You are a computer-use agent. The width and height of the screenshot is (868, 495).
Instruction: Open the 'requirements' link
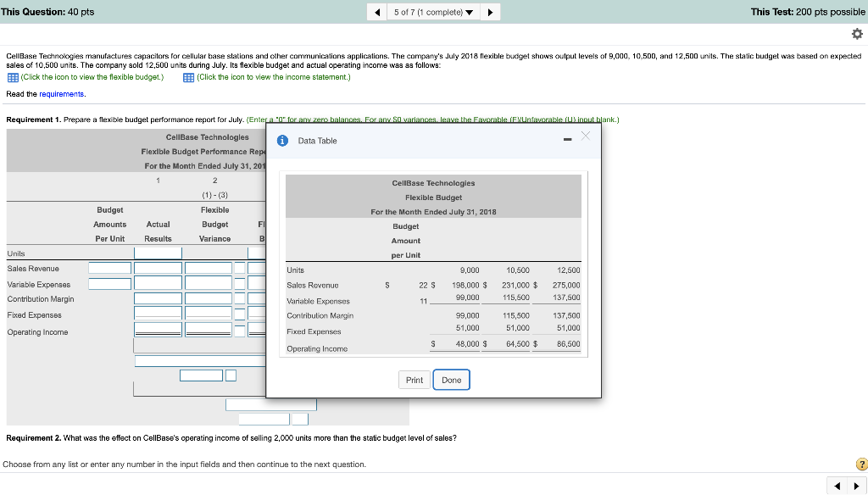[61, 94]
